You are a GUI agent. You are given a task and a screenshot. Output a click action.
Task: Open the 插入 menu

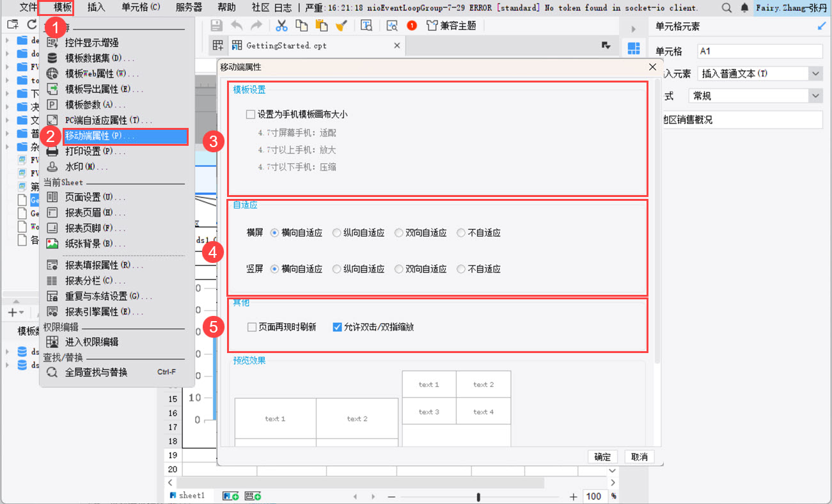point(96,8)
